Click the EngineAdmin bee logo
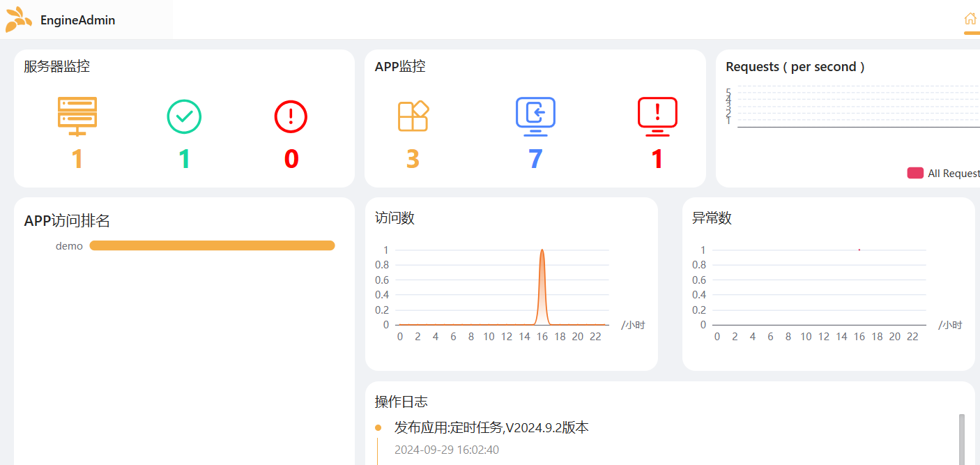 tap(19, 20)
